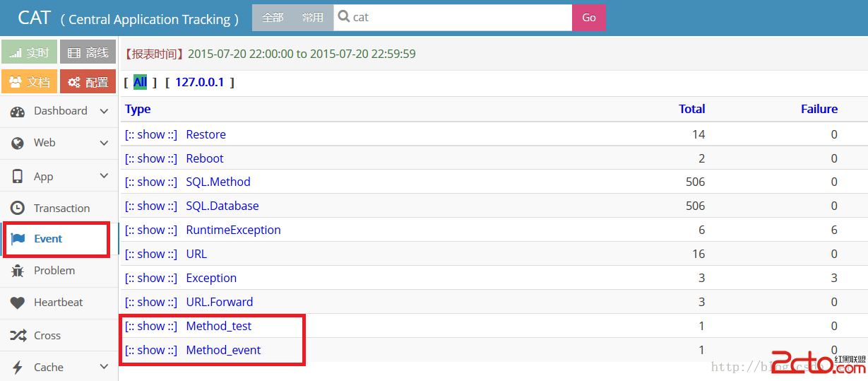868x381 pixels.
Task: Expand show toggle for RuntimeException row
Action: 151,230
